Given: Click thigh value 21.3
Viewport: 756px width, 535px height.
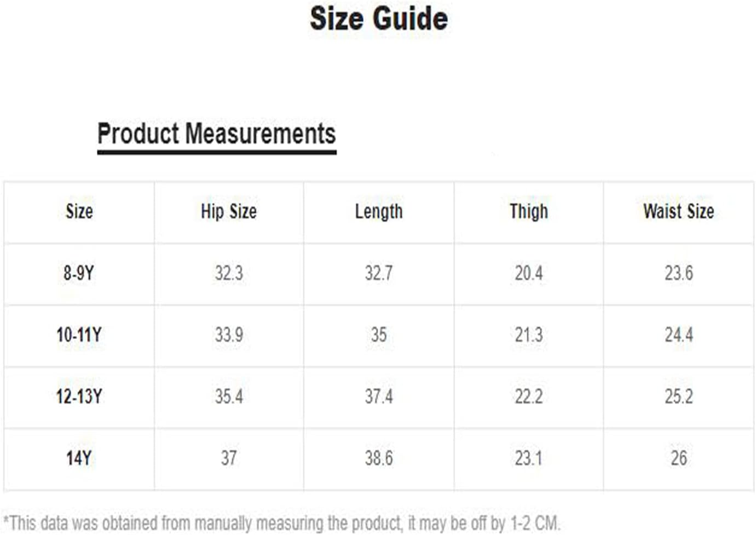Looking at the screenshot, I should [x=529, y=335].
